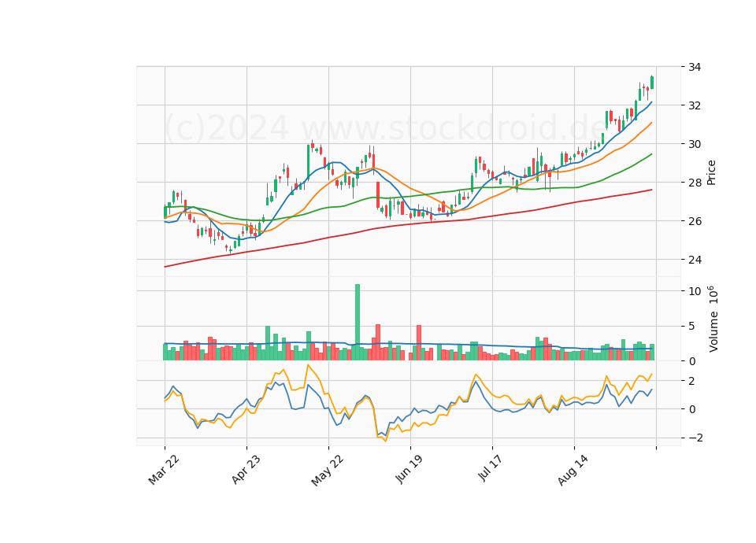756x543 pixels.
Task: Click the volume axis value 10
Action: click(x=695, y=291)
